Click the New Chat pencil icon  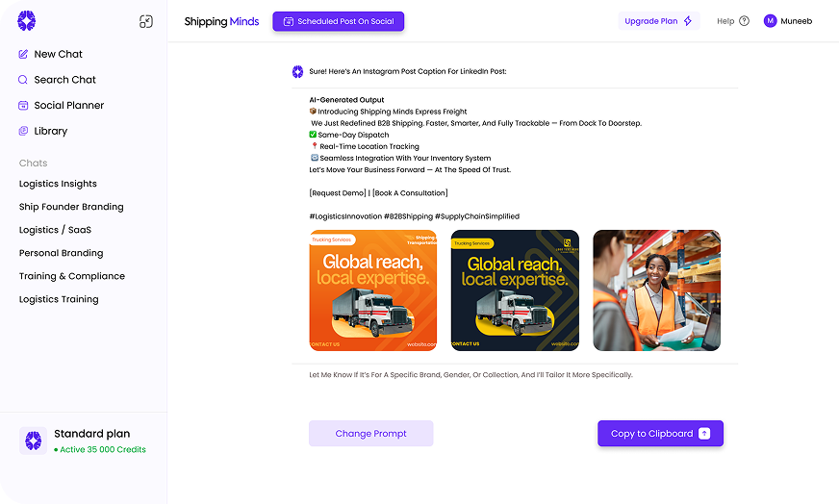23,54
